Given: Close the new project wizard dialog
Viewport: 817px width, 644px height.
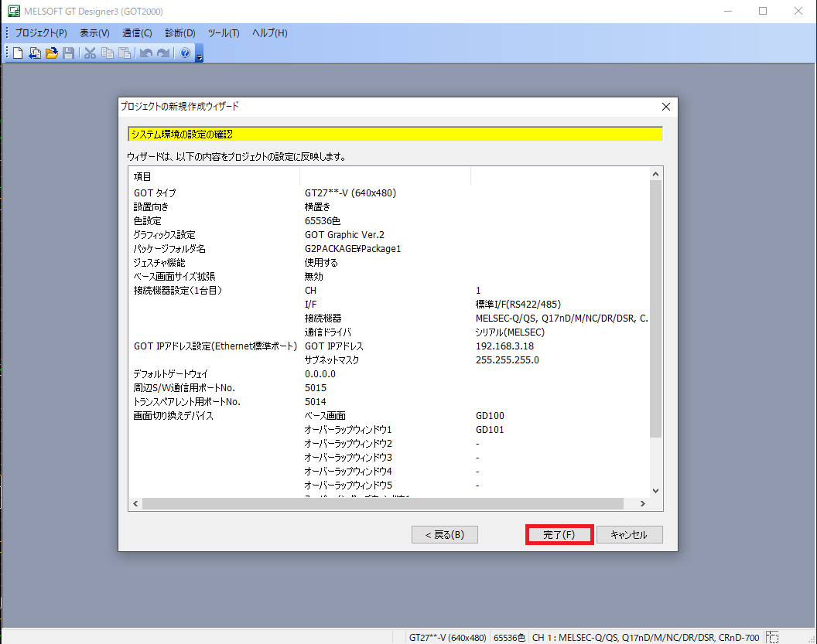Looking at the screenshot, I should click(x=666, y=107).
